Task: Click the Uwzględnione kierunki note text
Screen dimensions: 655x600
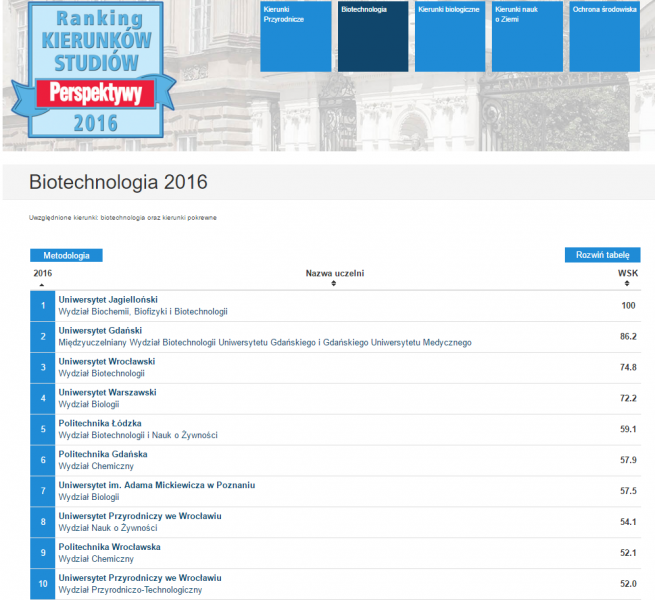Action: tap(123, 218)
